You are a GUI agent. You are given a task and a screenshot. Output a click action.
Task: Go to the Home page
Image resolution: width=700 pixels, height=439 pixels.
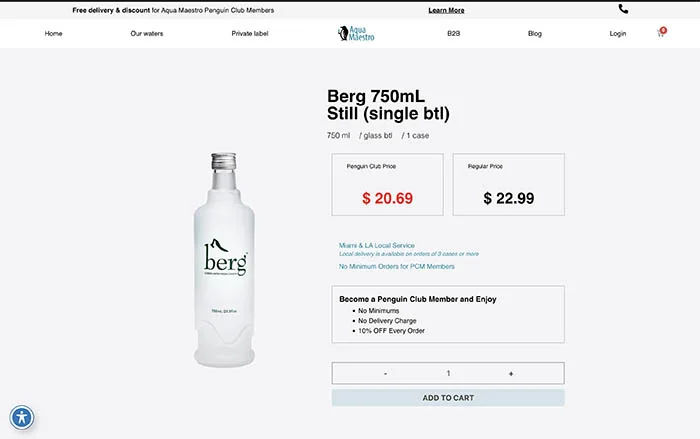tap(53, 33)
